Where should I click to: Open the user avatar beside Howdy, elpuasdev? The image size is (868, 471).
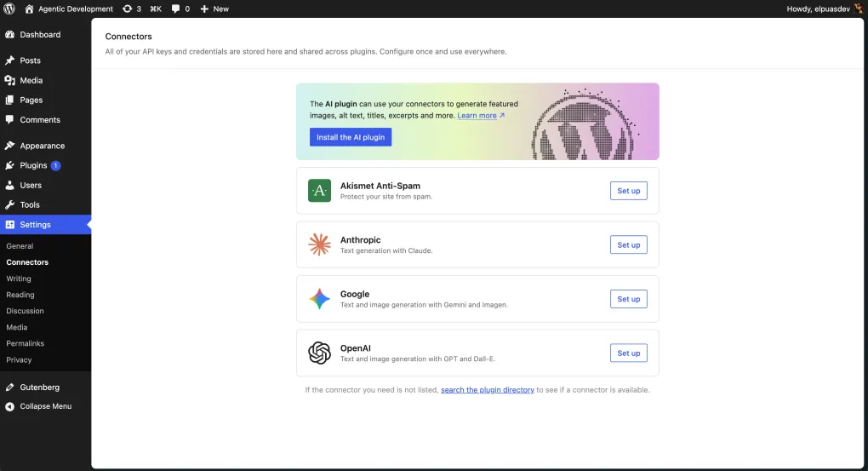(858, 9)
